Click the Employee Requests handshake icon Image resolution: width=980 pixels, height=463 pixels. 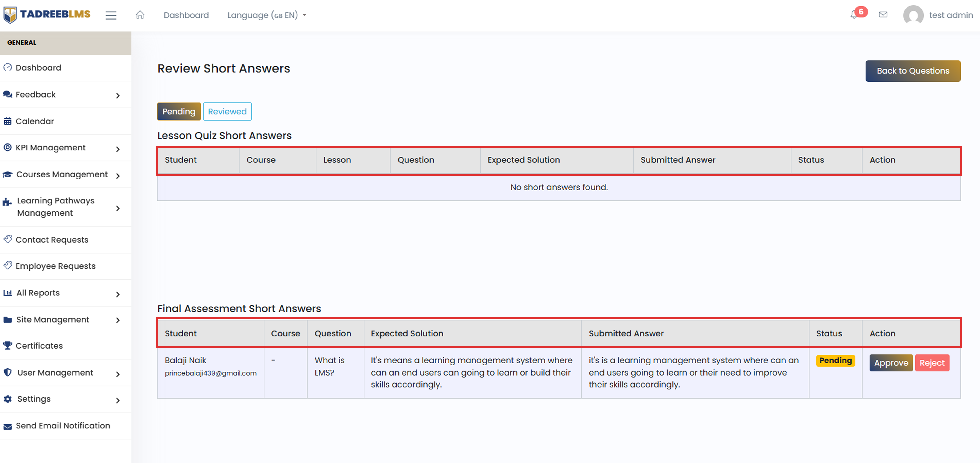[8, 265]
